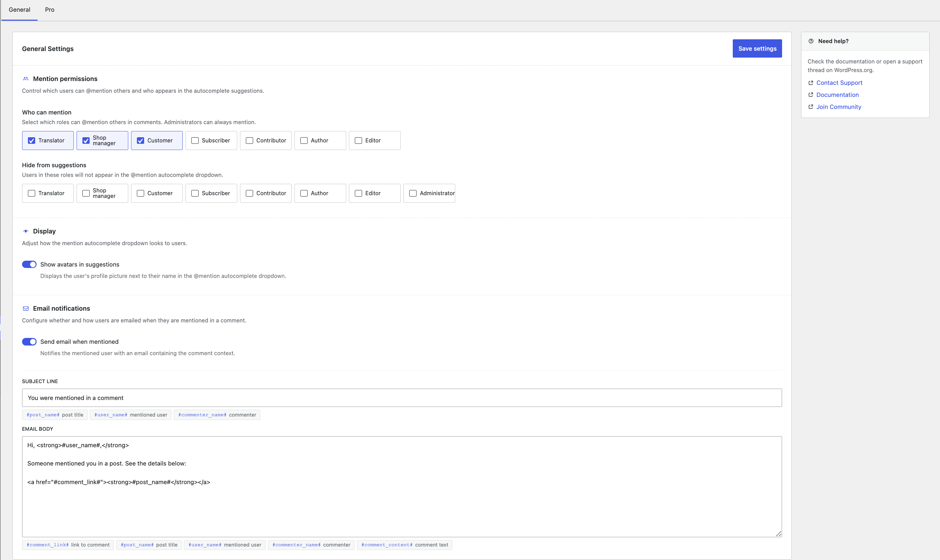Open the Contact Support link
Screen dimensions: 940x560
[839, 83]
